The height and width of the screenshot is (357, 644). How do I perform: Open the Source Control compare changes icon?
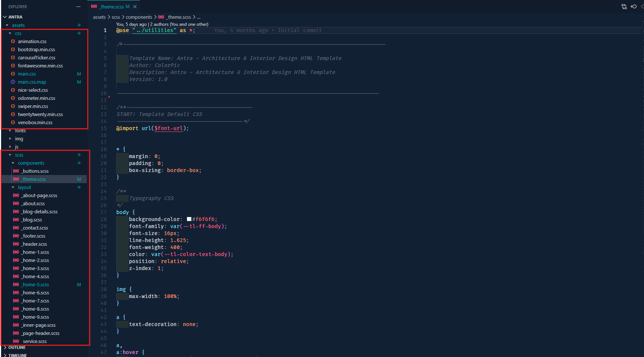(624, 6)
